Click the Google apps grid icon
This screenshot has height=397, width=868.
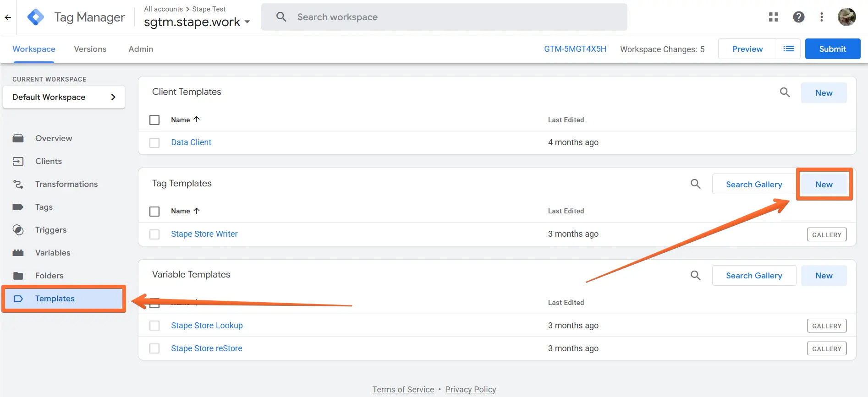pyautogui.click(x=774, y=17)
